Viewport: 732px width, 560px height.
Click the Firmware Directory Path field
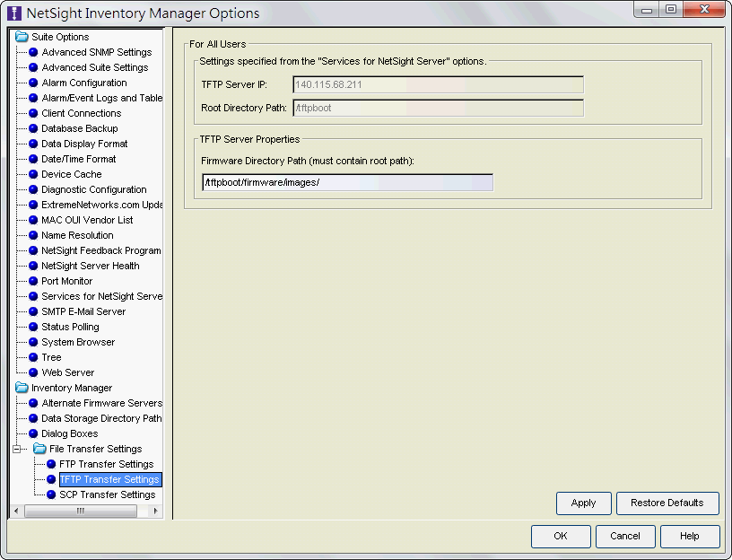point(348,182)
